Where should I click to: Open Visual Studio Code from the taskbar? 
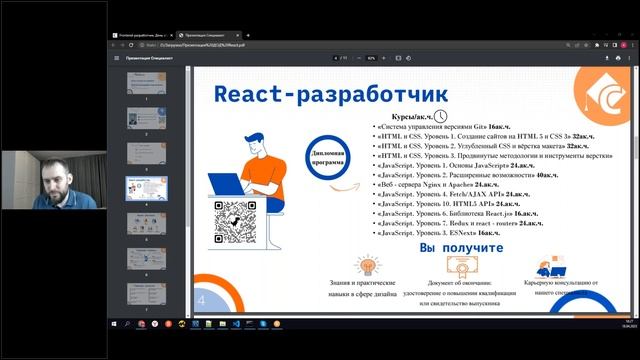click(236, 324)
